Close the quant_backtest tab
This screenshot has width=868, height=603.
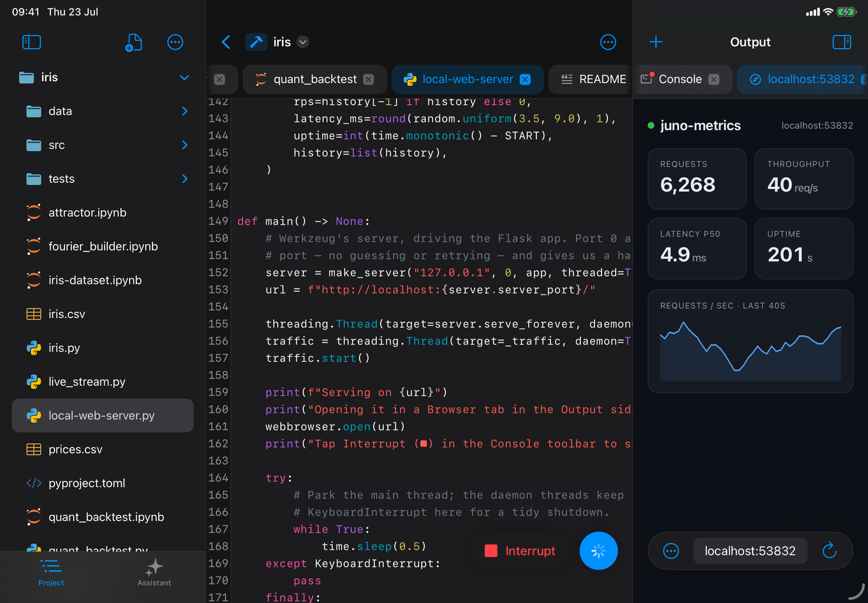point(368,79)
